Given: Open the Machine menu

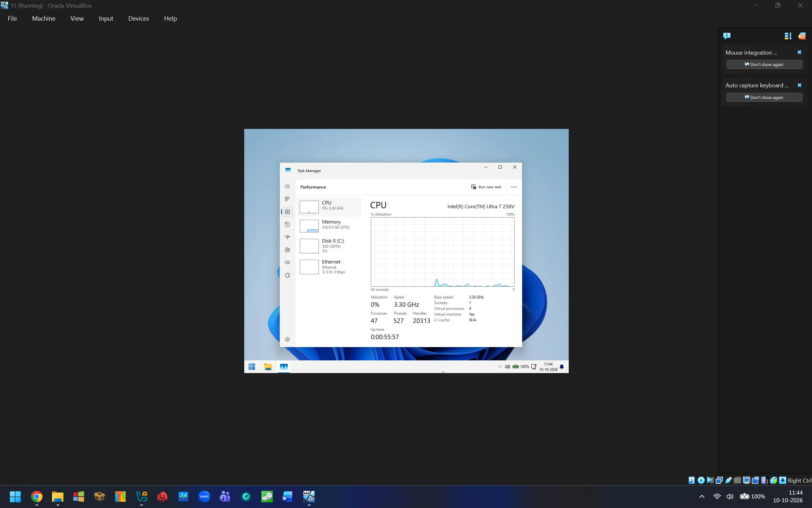Looking at the screenshot, I should (x=44, y=18).
